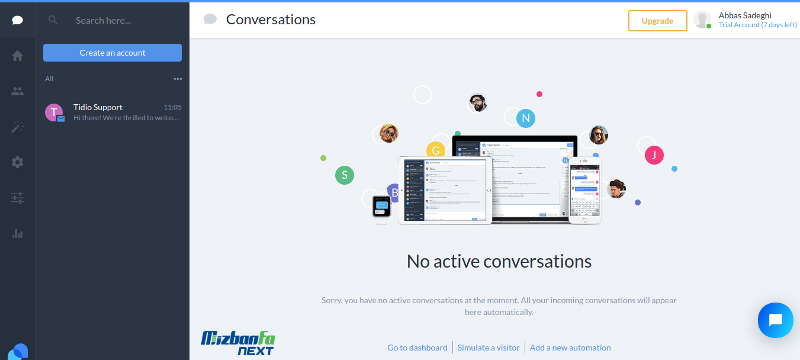Go to the Home dashboard sidebar icon
This screenshot has width=800, height=360.
pyautogui.click(x=17, y=56)
